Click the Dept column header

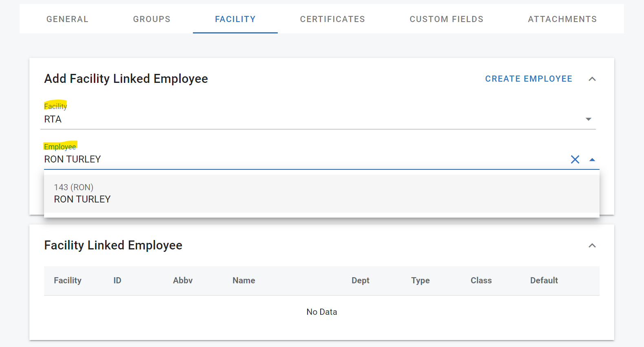point(361,280)
